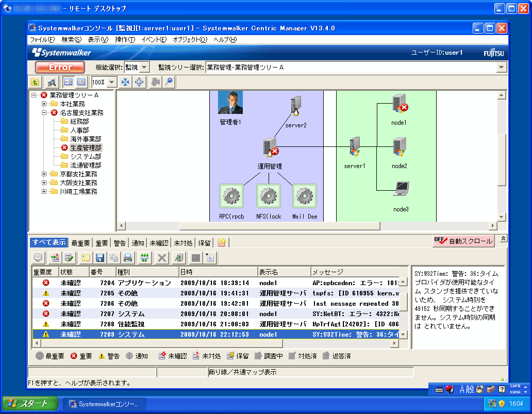Open the イベント(E) menu
Image resolution: width=532 pixels, height=414 pixels.
154,40
